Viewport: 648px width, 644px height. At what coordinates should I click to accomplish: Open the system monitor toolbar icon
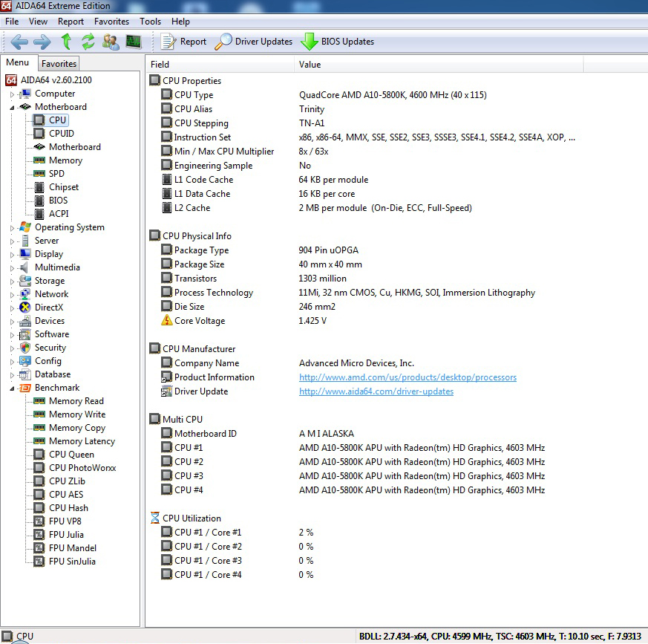(x=134, y=42)
